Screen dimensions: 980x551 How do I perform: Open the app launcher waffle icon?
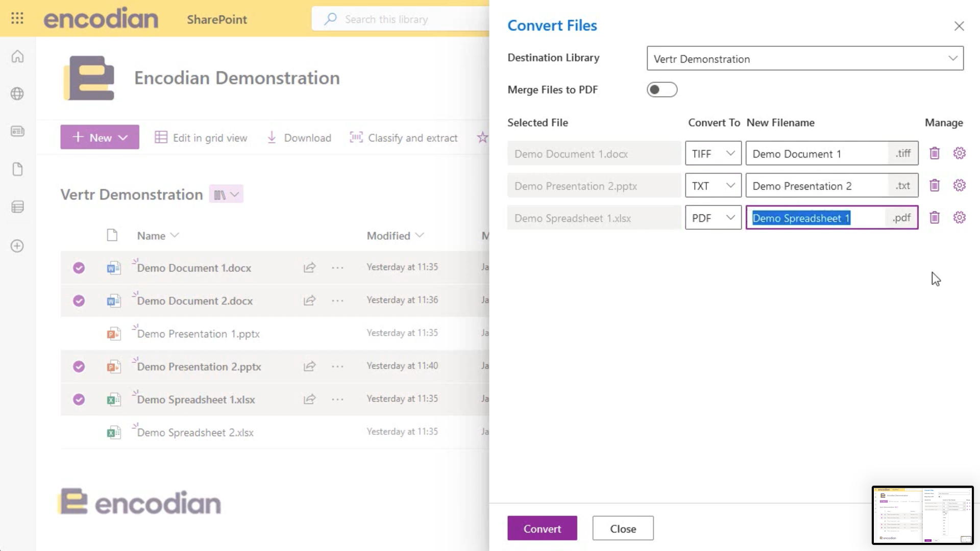[x=17, y=19]
